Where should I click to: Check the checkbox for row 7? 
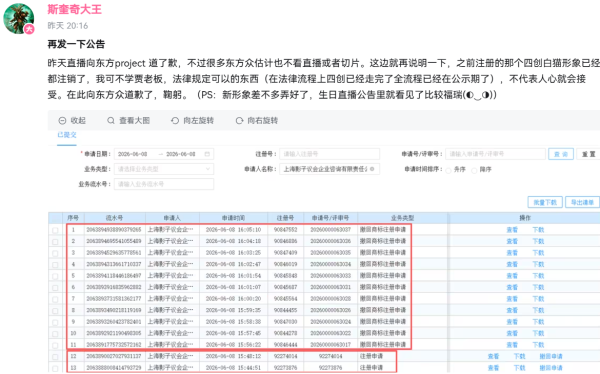click(x=55, y=299)
